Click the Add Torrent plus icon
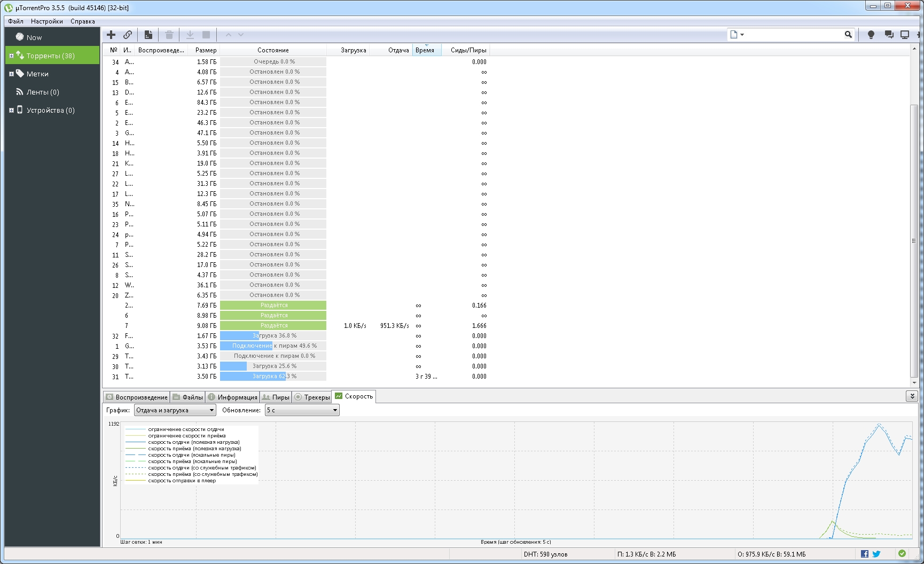The image size is (924, 564). coord(111,35)
